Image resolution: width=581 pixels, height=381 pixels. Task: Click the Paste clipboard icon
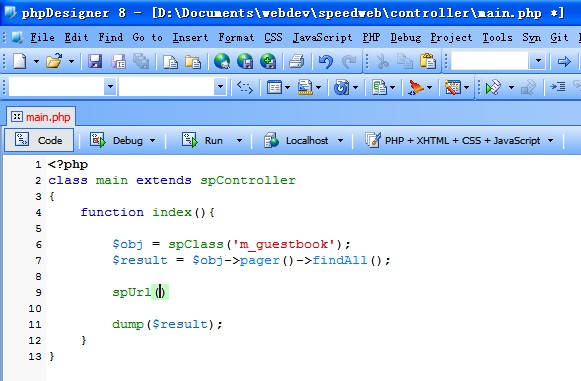[x=428, y=61]
